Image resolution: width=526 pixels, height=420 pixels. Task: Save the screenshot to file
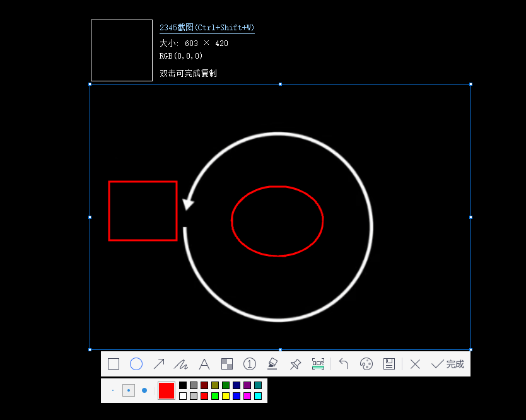tap(390, 364)
